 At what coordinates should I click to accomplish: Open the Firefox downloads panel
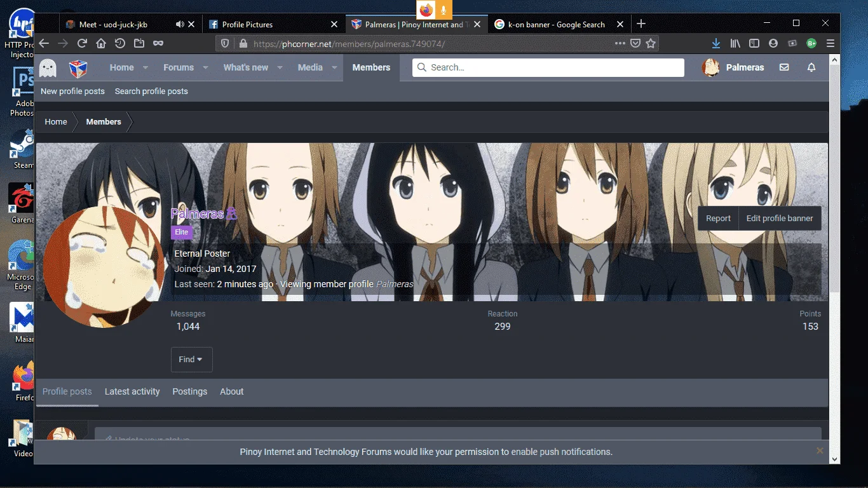716,43
